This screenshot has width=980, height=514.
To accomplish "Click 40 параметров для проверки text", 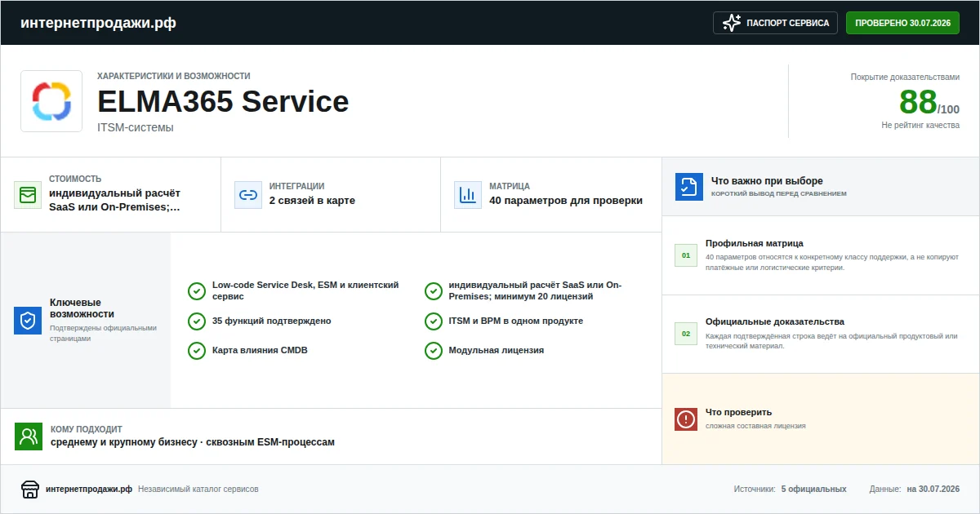I will (x=566, y=201).
